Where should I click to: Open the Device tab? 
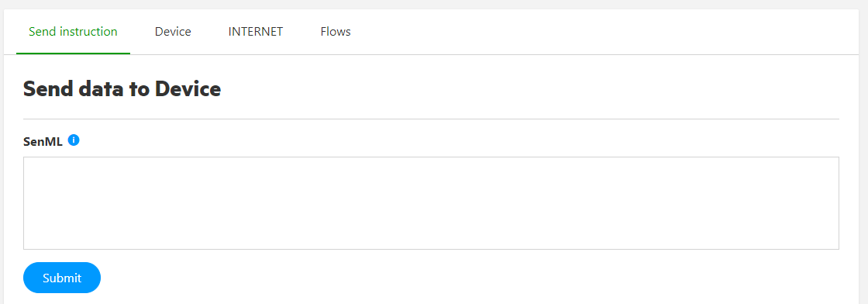tap(173, 32)
